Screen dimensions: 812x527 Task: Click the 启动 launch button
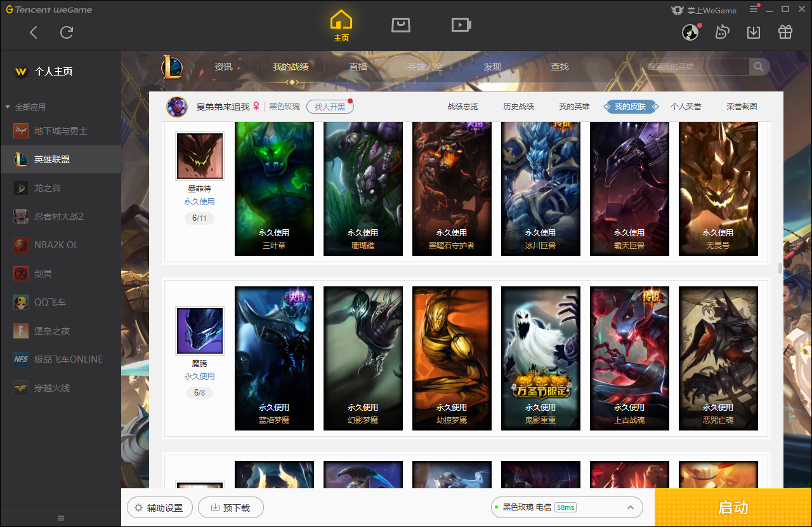pyautogui.click(x=733, y=507)
